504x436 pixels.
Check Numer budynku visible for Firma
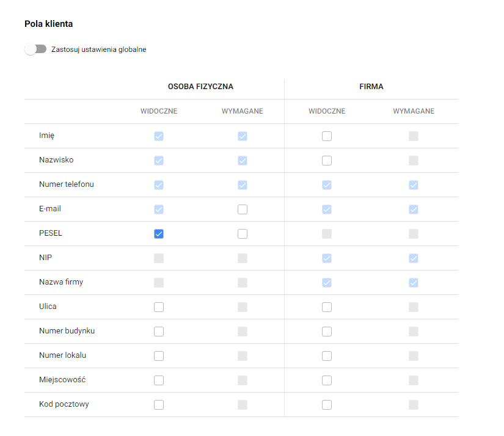click(x=327, y=331)
